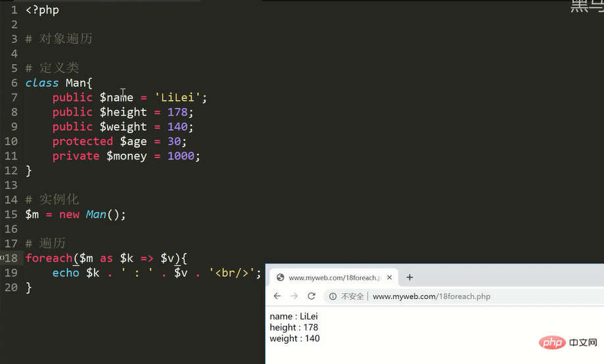
Task: Click the 'weight : 140' output line
Action: pyautogui.click(x=294, y=338)
